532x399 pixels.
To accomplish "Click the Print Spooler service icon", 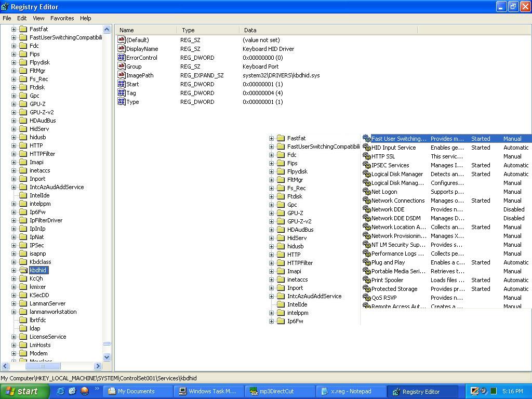I will pyautogui.click(x=367, y=280).
